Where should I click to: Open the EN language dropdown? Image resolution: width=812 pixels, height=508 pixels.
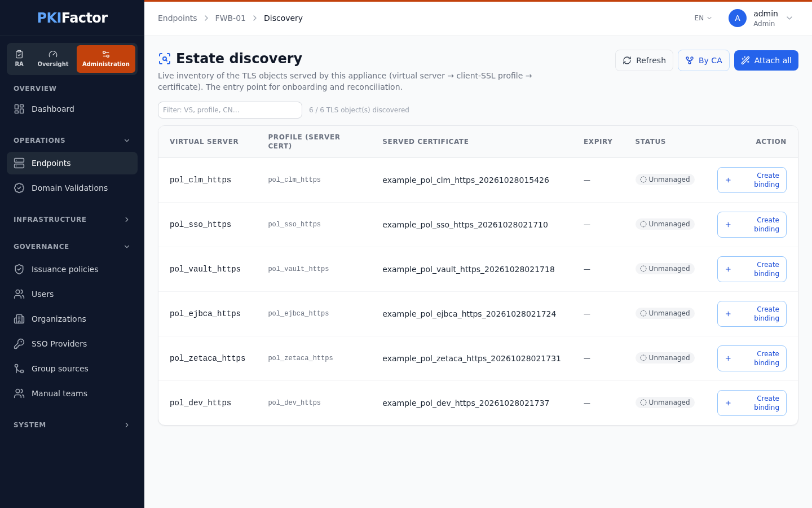click(703, 18)
